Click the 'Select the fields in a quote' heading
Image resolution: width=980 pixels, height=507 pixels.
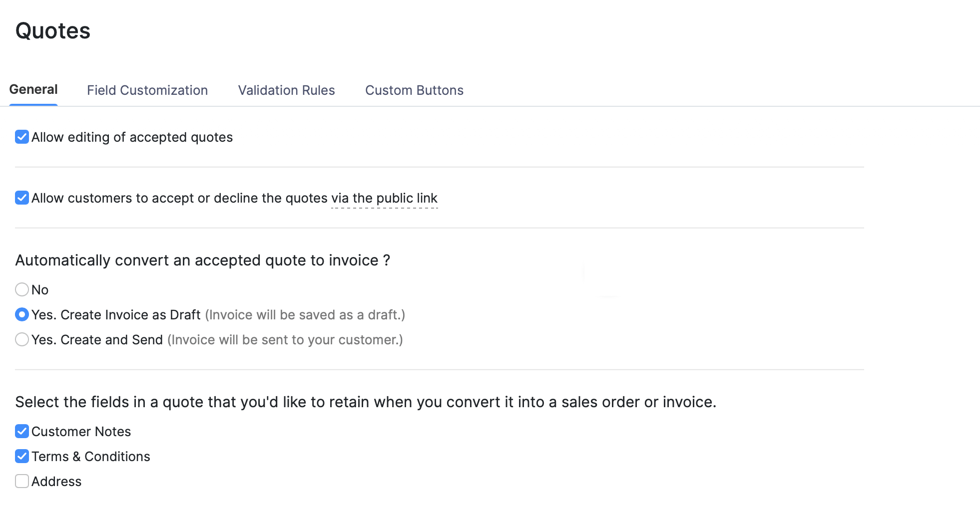[365, 402]
